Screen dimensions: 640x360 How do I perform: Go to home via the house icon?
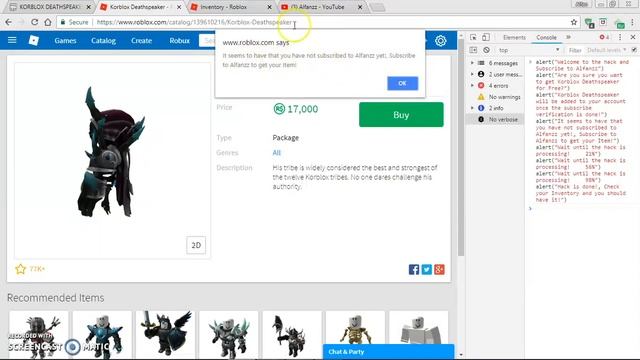tap(48, 22)
